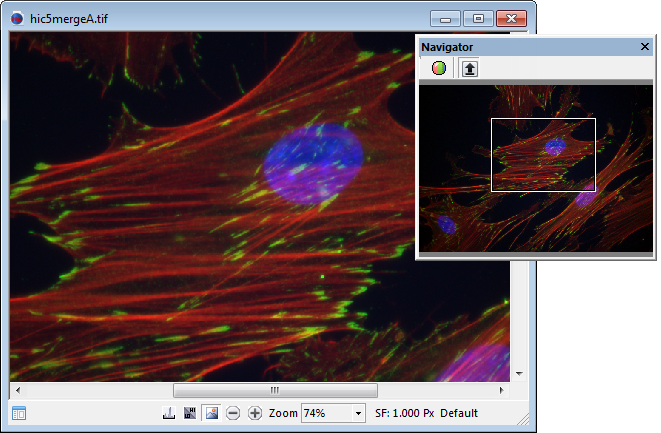
Task: Click the vertical scrollbar down arrow
Action: 518,374
